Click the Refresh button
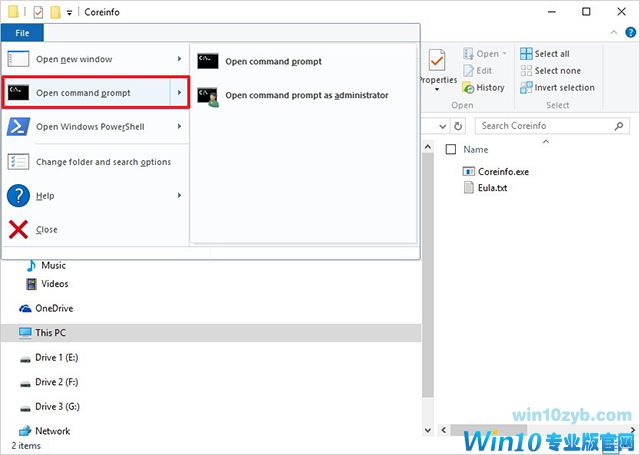Viewport: 640px width, 455px height. pyautogui.click(x=458, y=126)
